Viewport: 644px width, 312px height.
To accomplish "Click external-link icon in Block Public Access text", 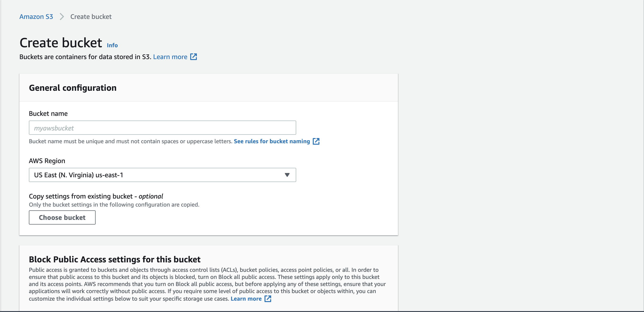I will point(268,299).
